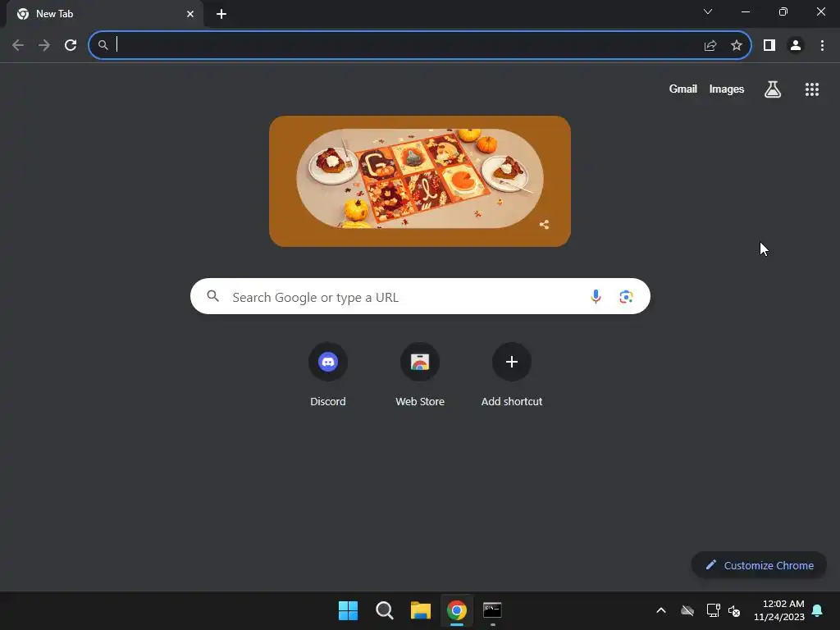Screen dimensions: 840x630
Task: Open the Discord shortcut
Action: pos(328,375)
